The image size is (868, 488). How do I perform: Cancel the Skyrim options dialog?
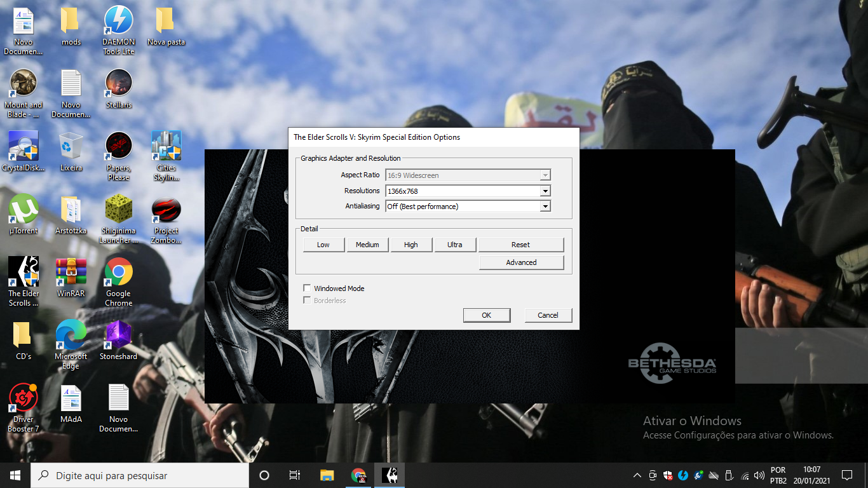(x=548, y=315)
